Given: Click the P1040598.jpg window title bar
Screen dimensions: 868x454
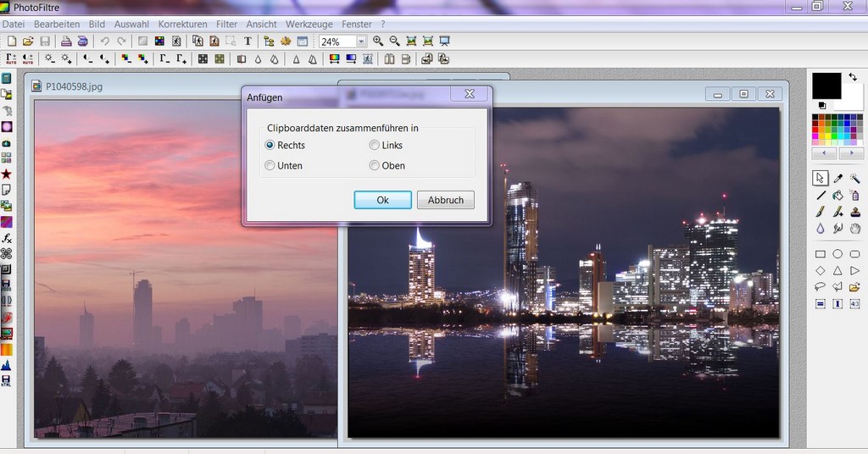Looking at the screenshot, I should click(x=136, y=86).
